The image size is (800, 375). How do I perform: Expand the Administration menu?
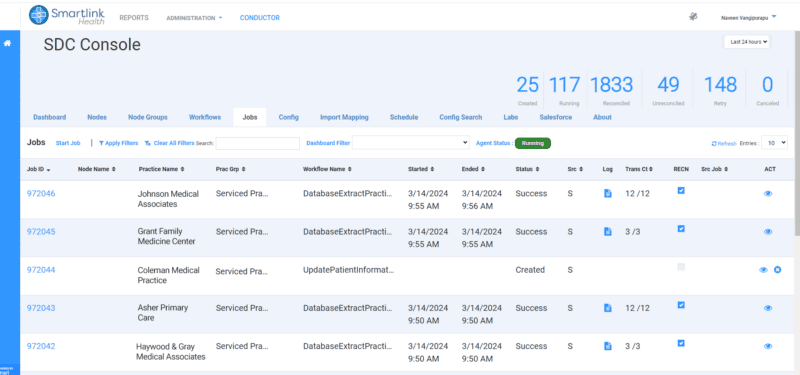(194, 18)
